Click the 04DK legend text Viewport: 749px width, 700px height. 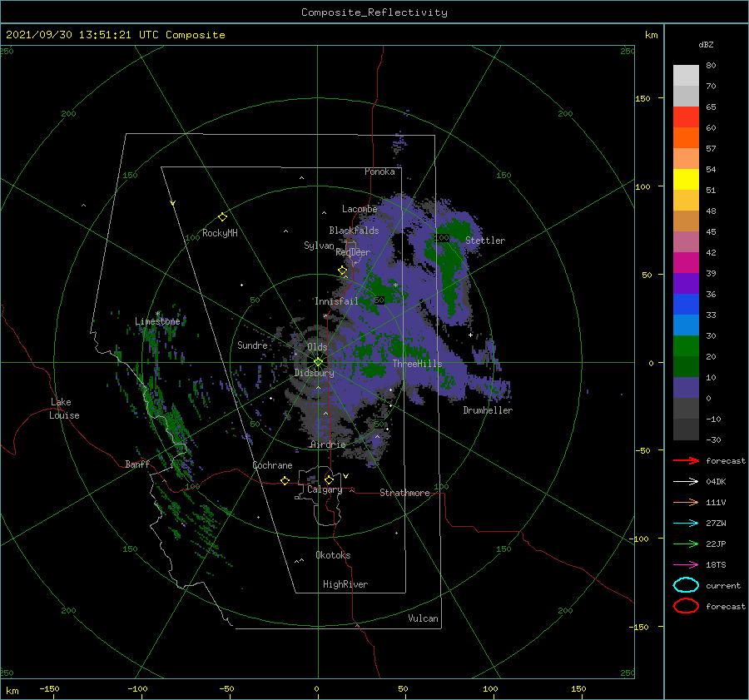tap(716, 482)
